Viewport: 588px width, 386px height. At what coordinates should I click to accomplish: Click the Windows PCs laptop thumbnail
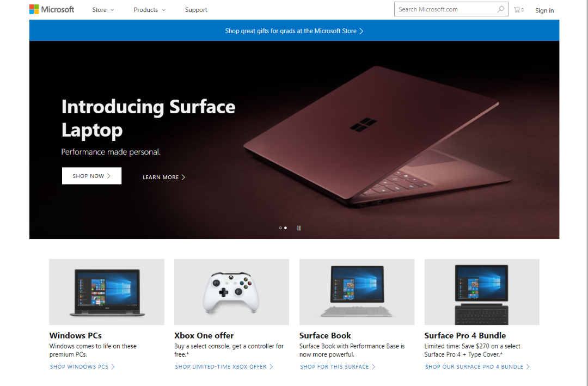pos(107,292)
